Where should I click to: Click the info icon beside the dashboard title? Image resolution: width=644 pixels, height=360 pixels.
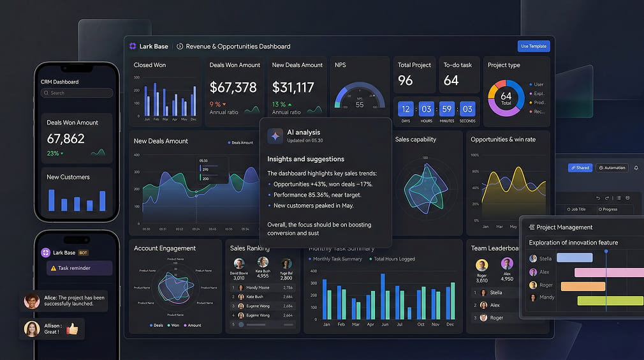180,46
